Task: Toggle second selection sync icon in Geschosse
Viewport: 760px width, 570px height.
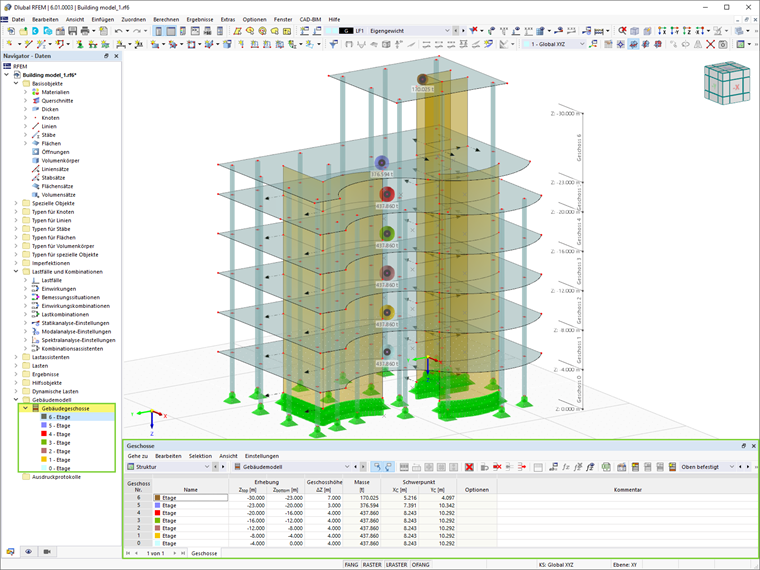Action: pyautogui.click(x=388, y=467)
